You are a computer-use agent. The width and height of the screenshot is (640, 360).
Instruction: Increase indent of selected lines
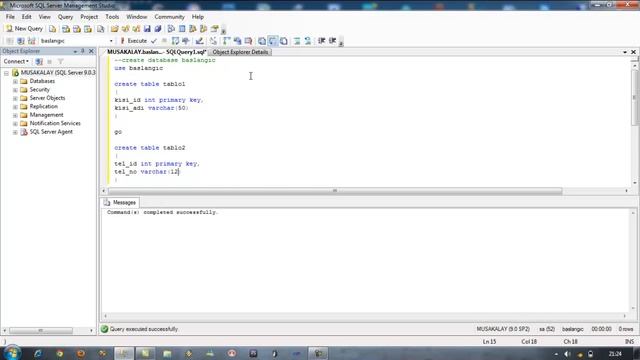click(x=332, y=41)
